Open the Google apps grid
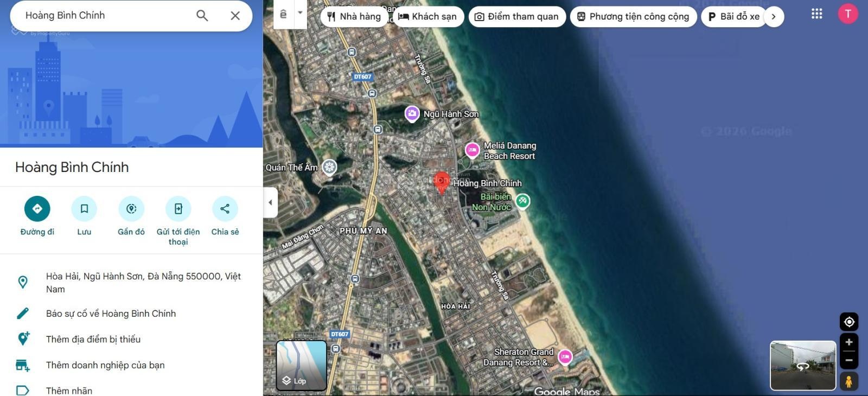 [817, 14]
